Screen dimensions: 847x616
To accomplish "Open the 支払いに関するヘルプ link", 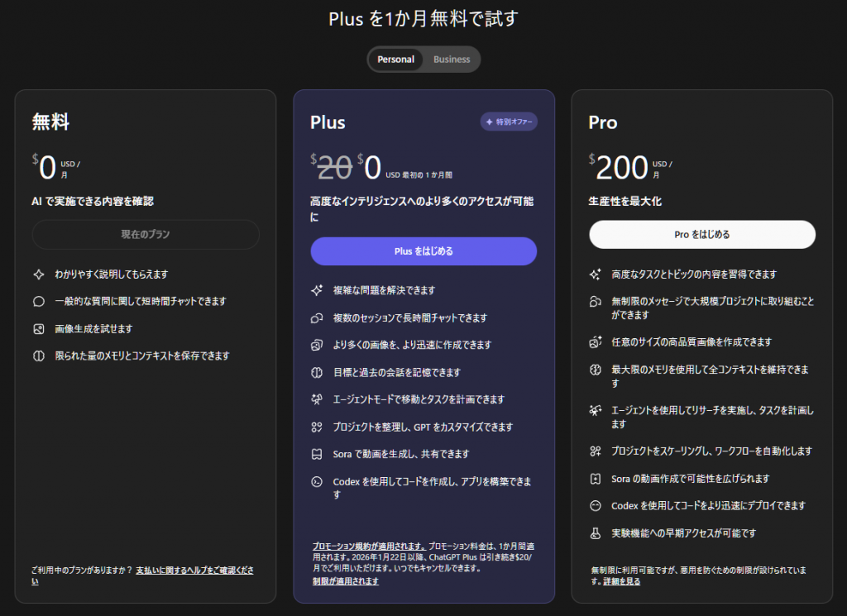I will [194, 571].
